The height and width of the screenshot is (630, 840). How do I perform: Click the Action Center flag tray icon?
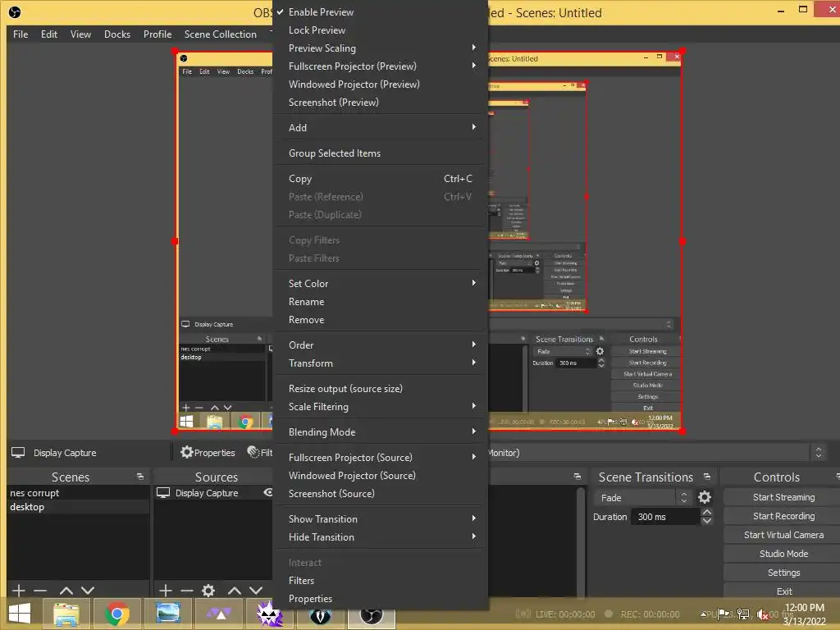(724, 614)
